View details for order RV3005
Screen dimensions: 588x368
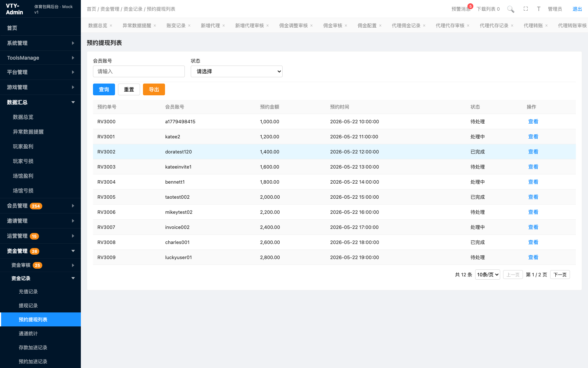[533, 197]
